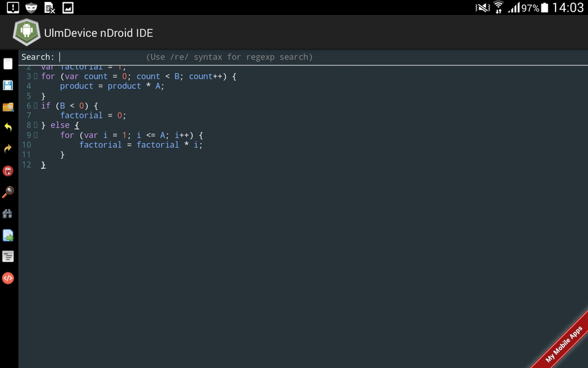Click the nDroid IDE Android logo
The image size is (588, 368).
click(26, 33)
